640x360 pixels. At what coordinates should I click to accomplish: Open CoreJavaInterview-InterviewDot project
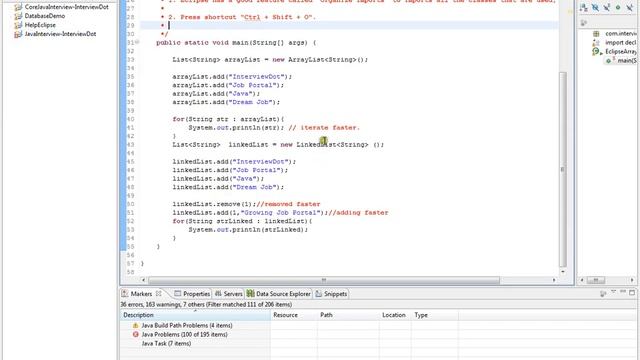click(x=67, y=7)
